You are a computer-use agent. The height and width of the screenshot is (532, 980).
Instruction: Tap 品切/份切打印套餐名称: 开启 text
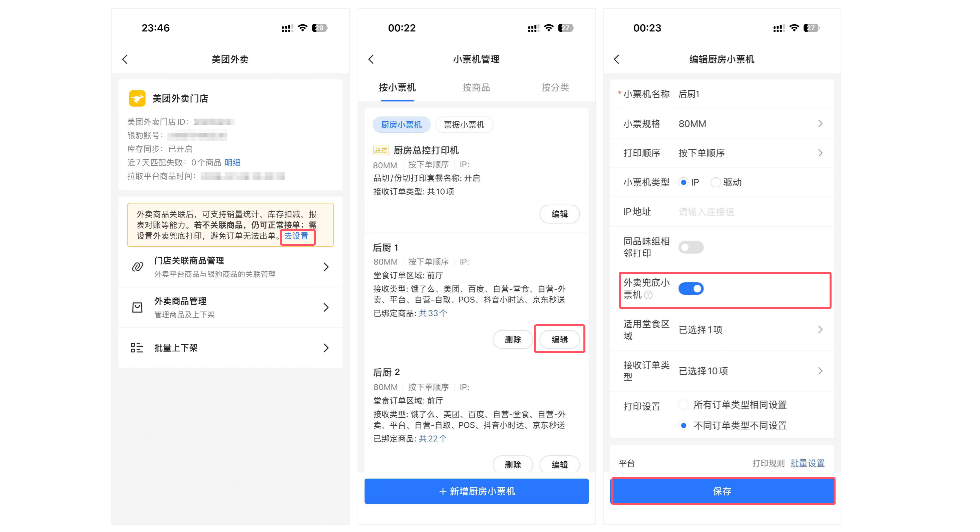coord(427,178)
